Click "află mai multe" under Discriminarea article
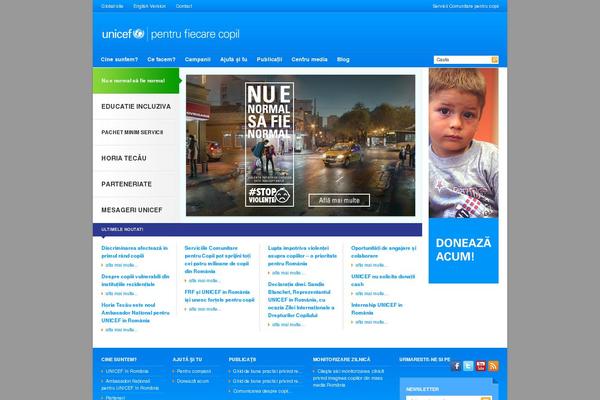The image size is (600, 400). pos(121,265)
